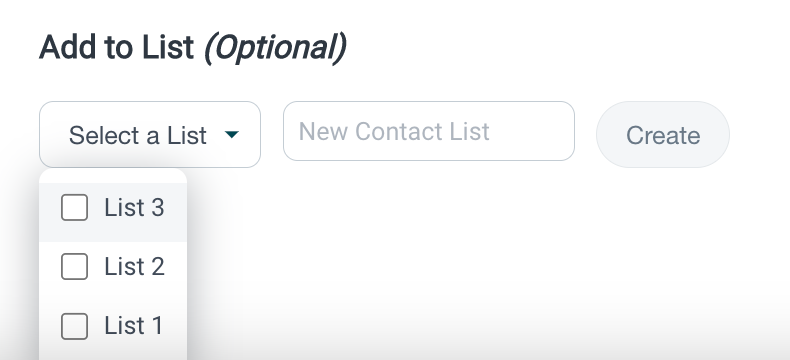Viewport: 790px width, 360px height.
Task: Click the highlighted List 3 row background
Action: click(x=113, y=212)
